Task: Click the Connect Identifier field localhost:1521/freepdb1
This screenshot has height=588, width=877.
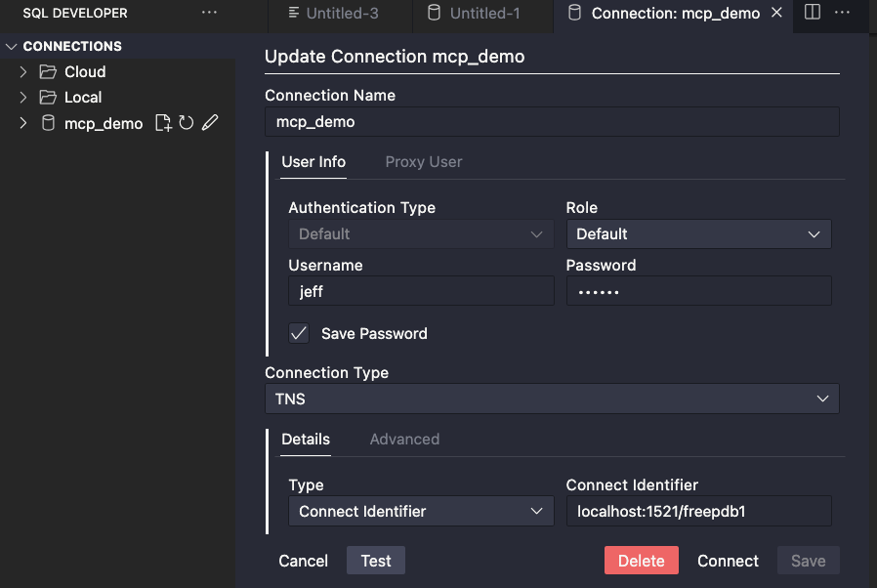Action: (x=698, y=511)
